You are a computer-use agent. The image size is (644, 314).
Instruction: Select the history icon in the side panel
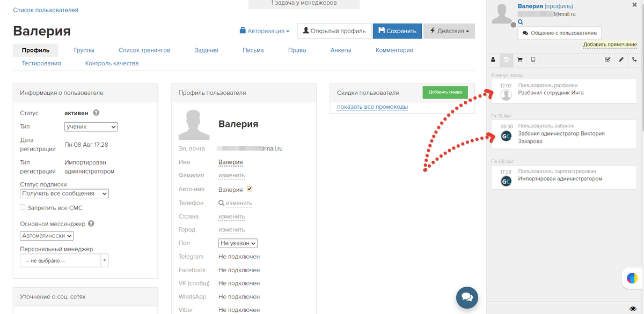(x=506, y=59)
